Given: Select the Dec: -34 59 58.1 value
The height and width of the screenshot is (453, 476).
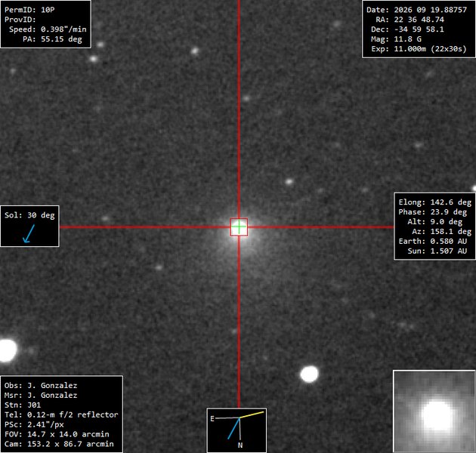Looking at the screenshot, I should coord(407,29).
